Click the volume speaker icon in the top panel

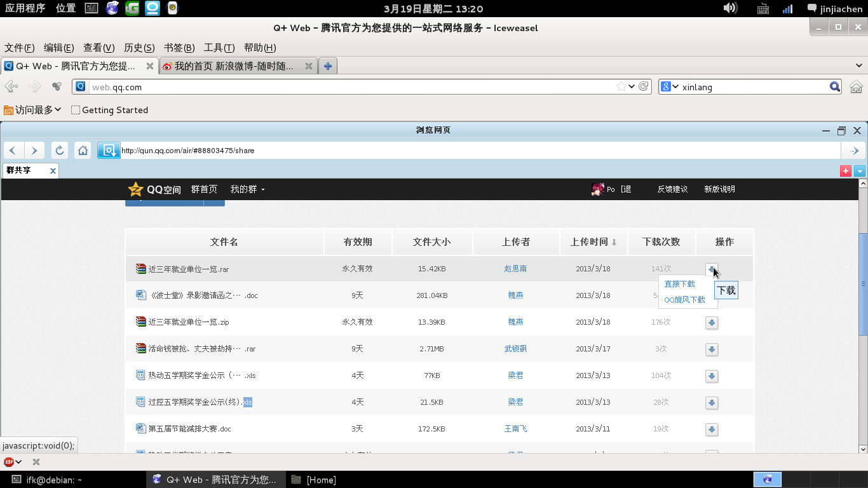coord(730,8)
